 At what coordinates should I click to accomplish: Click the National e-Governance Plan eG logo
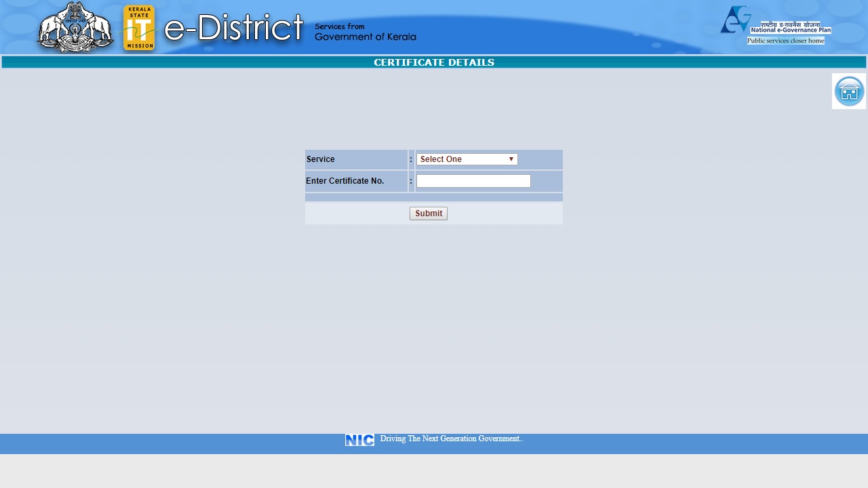pos(735,20)
